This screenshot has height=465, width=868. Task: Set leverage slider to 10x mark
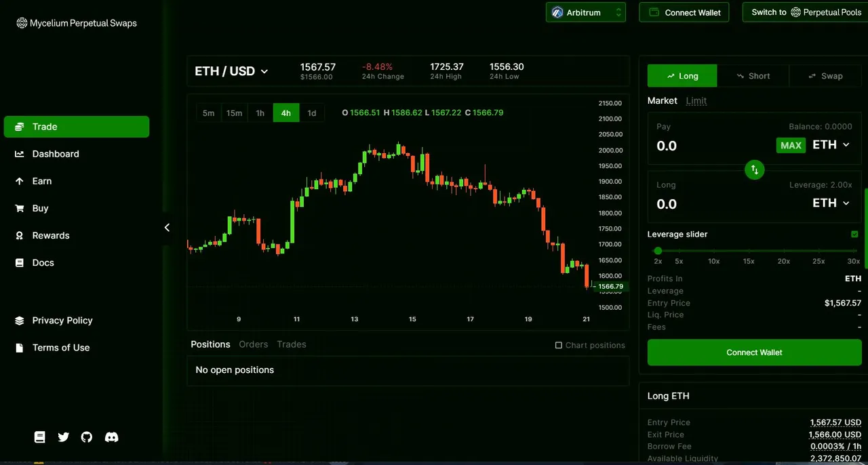(x=714, y=251)
